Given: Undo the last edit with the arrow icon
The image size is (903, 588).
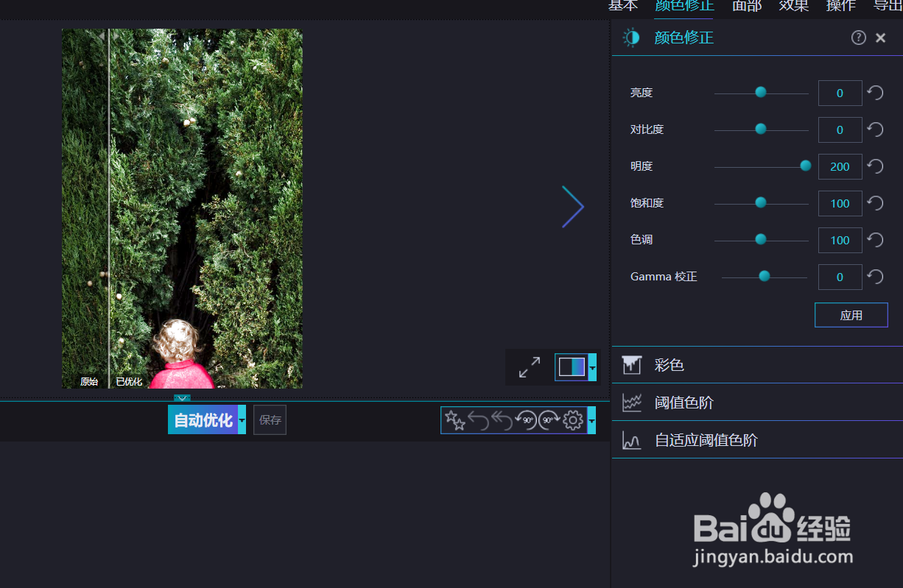Looking at the screenshot, I should (479, 419).
